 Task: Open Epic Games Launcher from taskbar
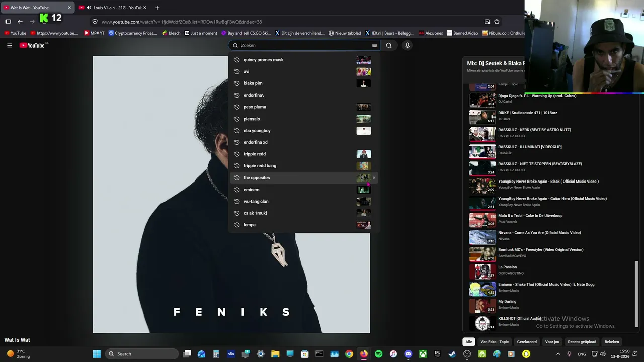click(x=437, y=354)
